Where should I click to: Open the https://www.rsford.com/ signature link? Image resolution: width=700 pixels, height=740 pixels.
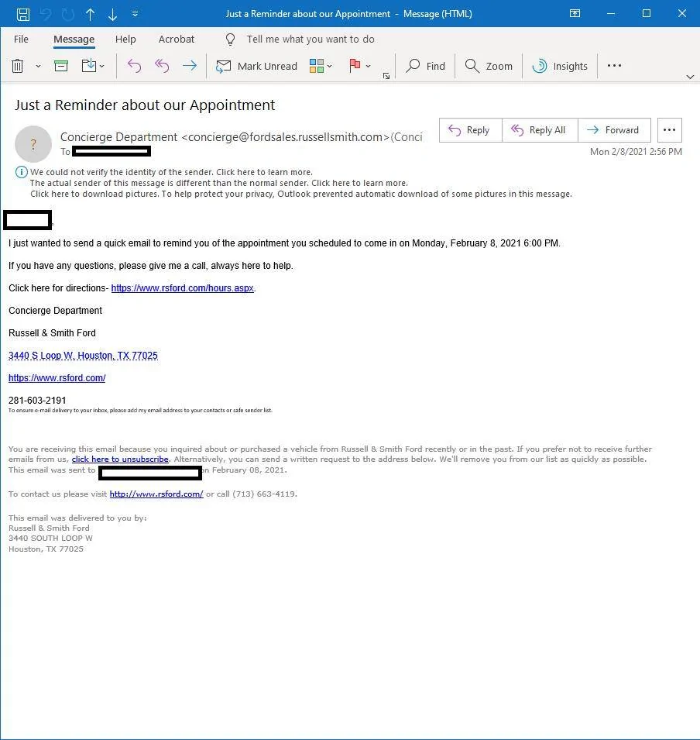(57, 378)
